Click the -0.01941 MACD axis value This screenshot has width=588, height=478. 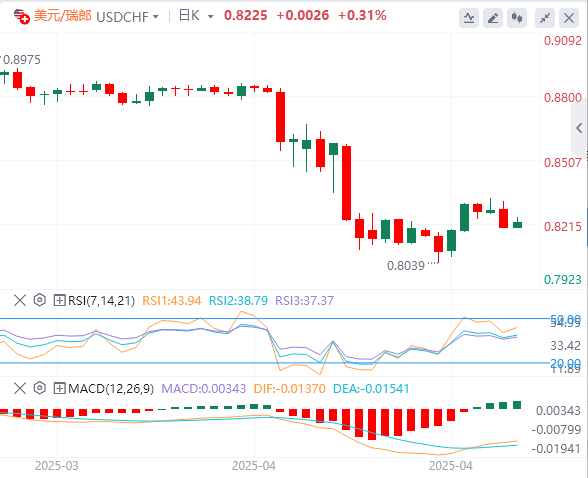(556, 449)
